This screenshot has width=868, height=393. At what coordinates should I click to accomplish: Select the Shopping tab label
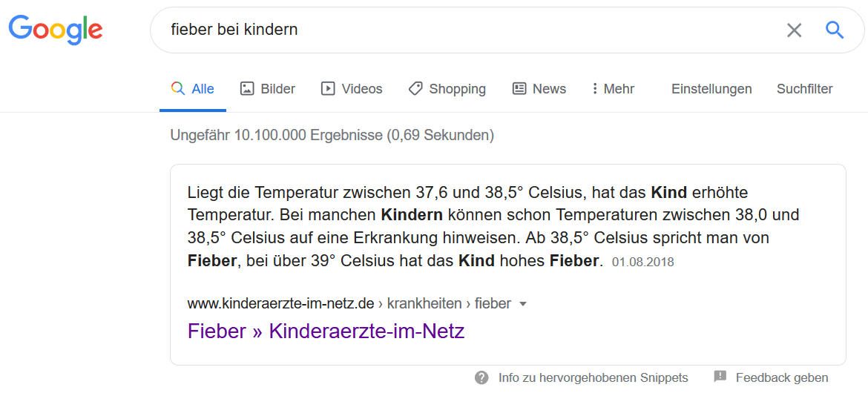click(457, 89)
